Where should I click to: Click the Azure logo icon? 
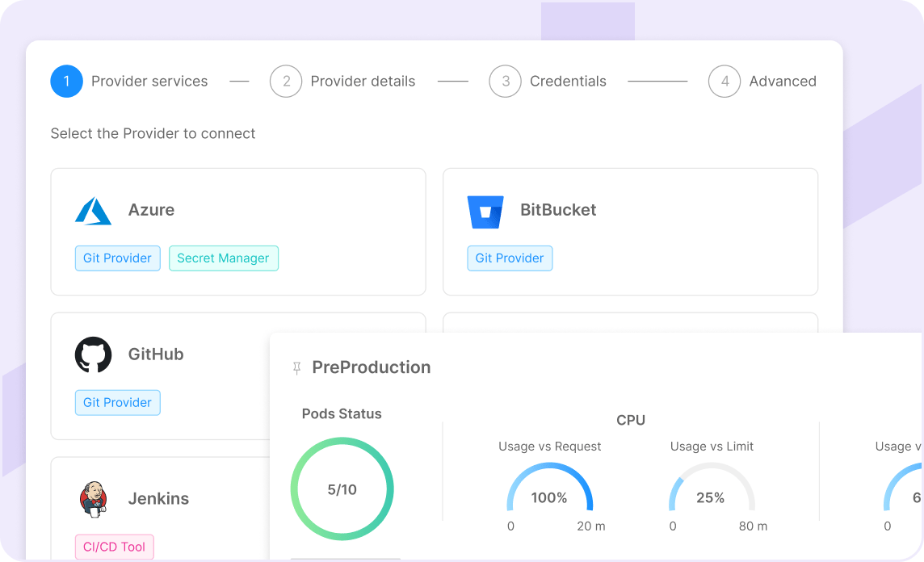tap(93, 211)
